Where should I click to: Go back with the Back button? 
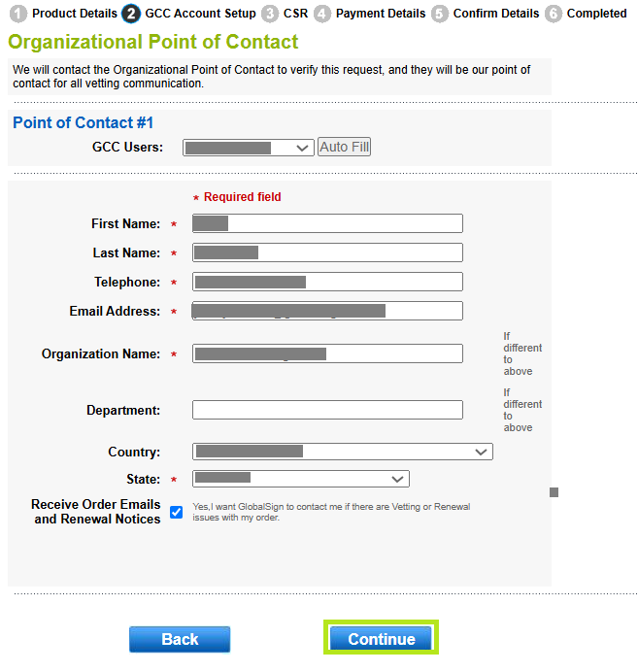click(x=180, y=639)
